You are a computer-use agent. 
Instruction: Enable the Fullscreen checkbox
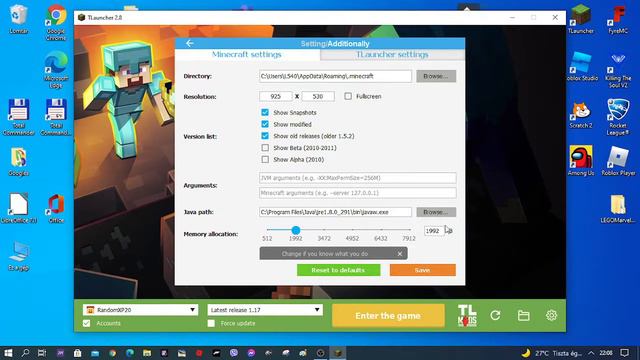348,96
